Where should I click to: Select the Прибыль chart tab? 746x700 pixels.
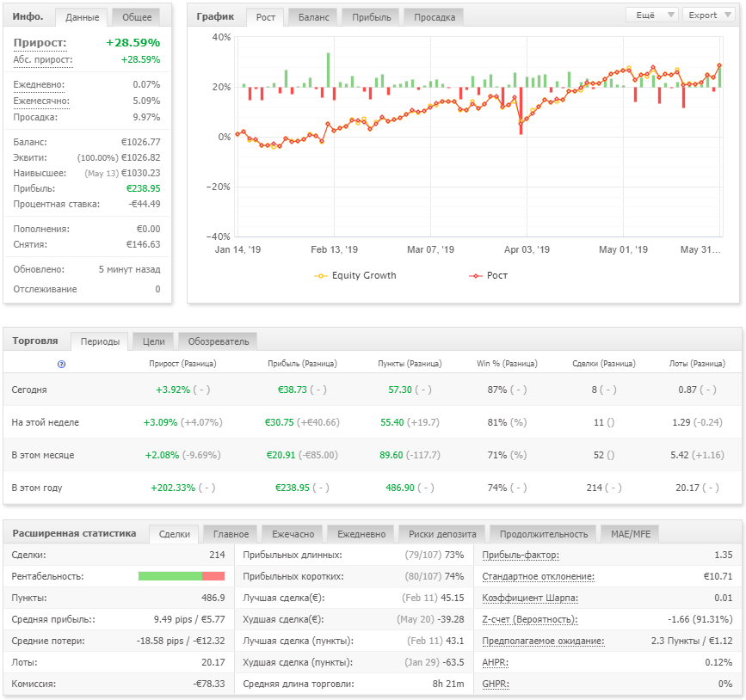pyautogui.click(x=371, y=17)
